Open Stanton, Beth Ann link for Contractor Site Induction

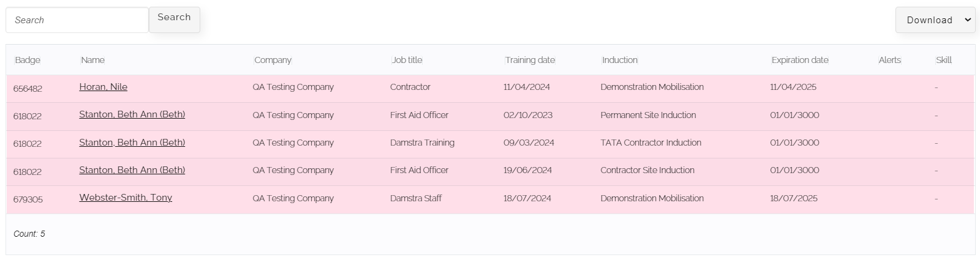pyautogui.click(x=132, y=170)
